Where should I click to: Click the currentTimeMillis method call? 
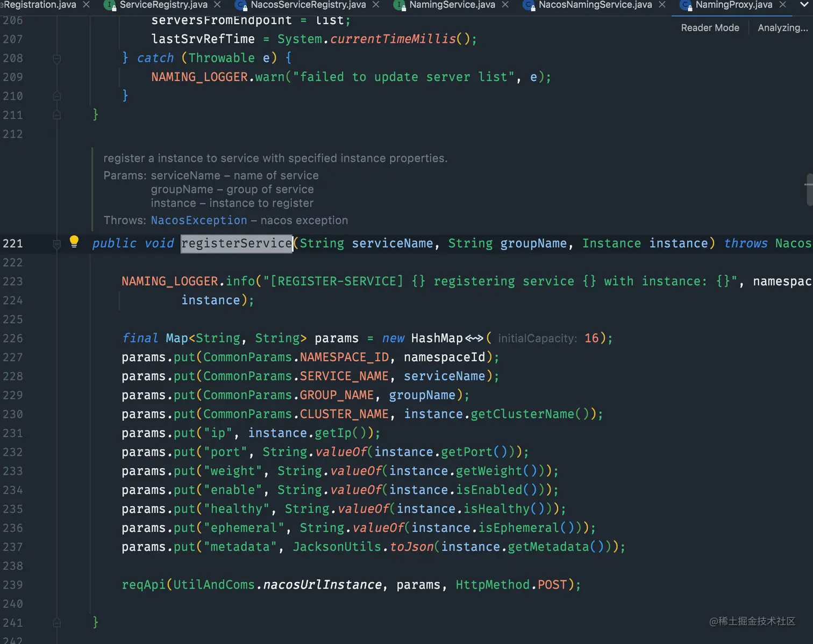[x=393, y=39]
